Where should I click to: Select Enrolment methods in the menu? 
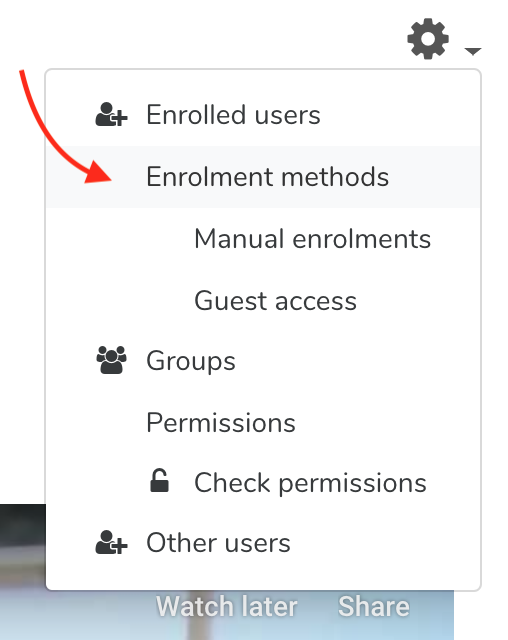(268, 177)
